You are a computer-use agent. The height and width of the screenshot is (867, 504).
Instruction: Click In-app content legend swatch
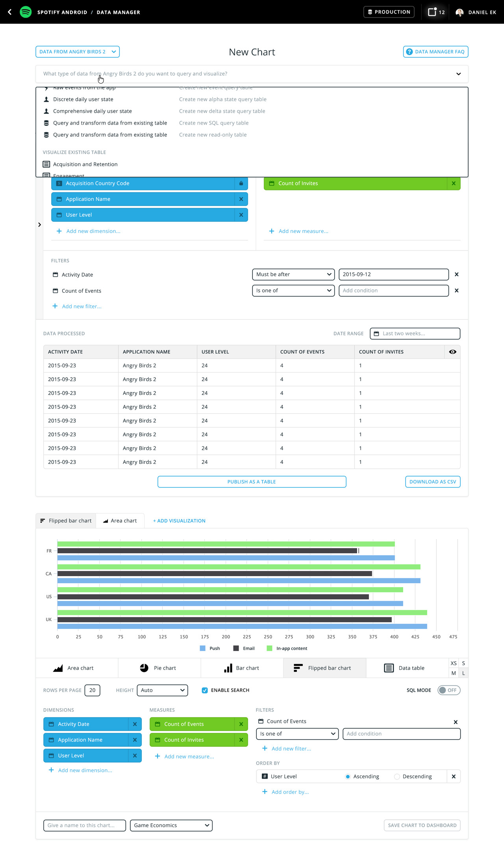pyautogui.click(x=270, y=648)
